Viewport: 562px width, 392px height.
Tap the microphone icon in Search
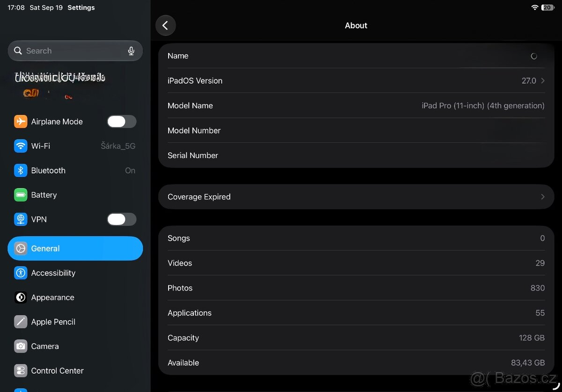131,51
